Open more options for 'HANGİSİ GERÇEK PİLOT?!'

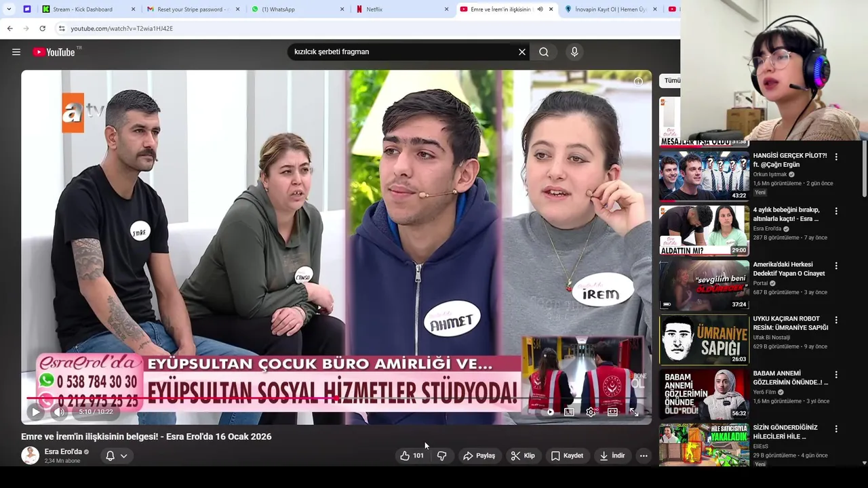pos(836,157)
